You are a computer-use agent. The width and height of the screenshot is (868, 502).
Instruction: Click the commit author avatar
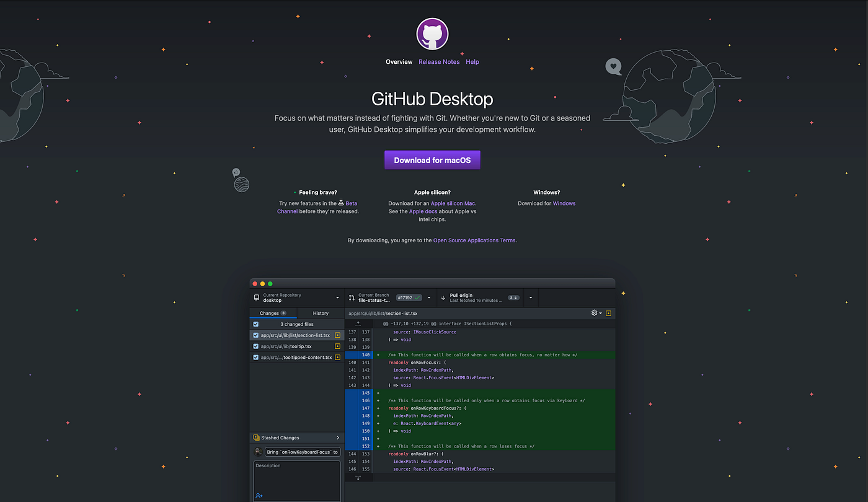258,452
